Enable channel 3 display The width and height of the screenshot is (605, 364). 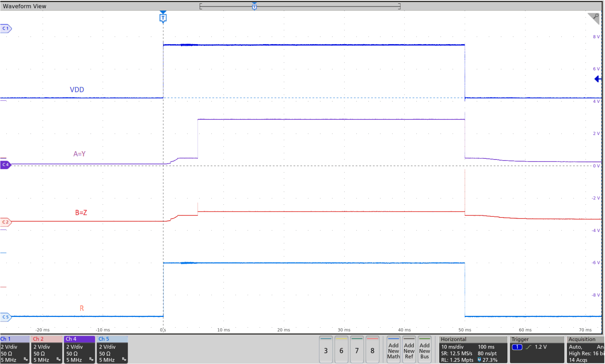tap(326, 350)
